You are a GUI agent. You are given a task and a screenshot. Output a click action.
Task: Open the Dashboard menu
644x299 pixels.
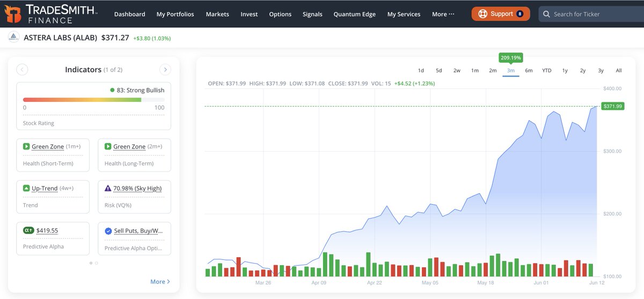[x=129, y=14]
